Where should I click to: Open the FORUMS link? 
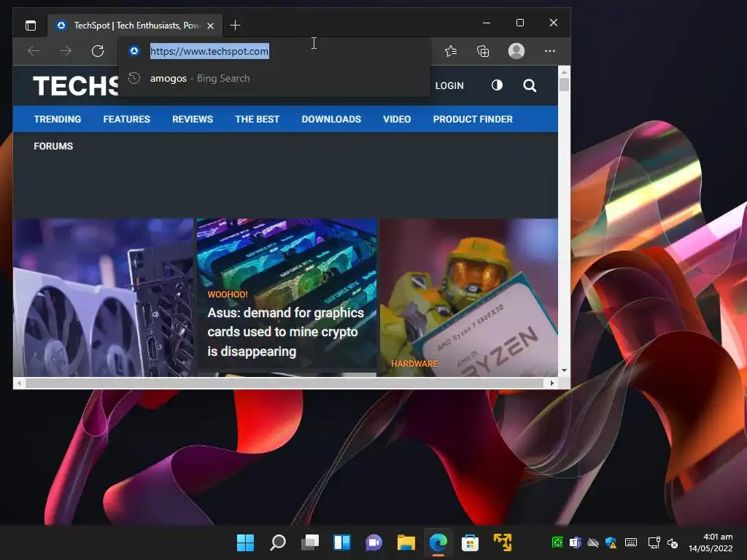coord(53,146)
